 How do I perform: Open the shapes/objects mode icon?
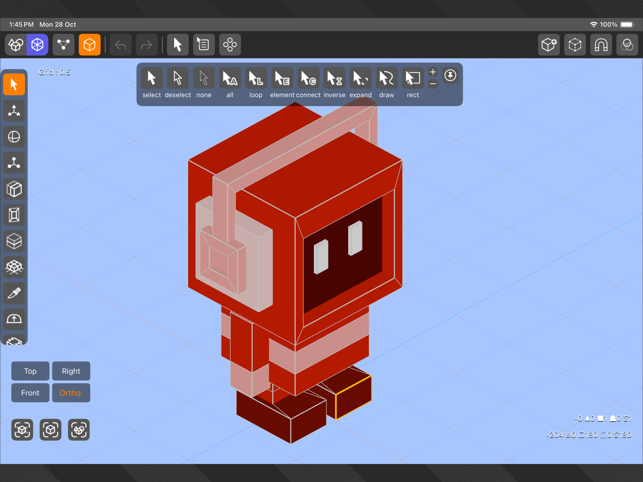[16, 44]
